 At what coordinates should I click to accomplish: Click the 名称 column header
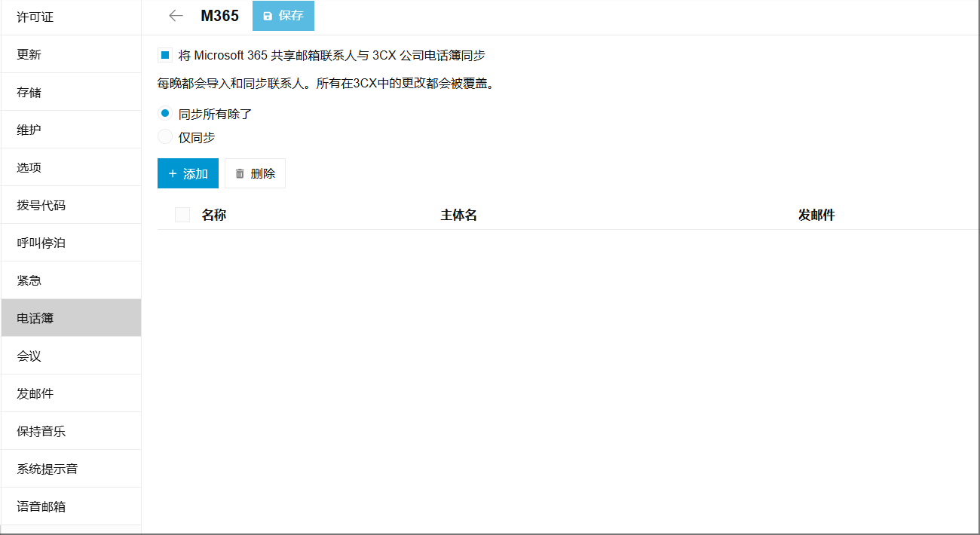(214, 215)
